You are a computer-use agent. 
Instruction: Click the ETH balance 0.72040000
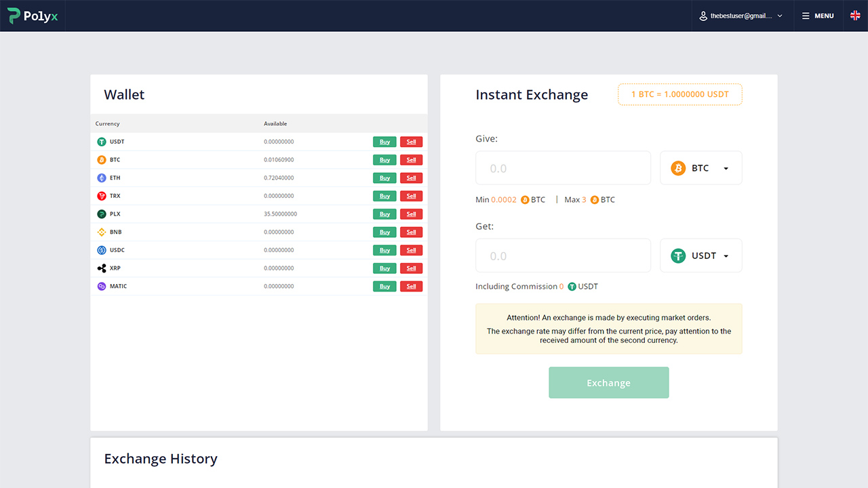coord(279,178)
